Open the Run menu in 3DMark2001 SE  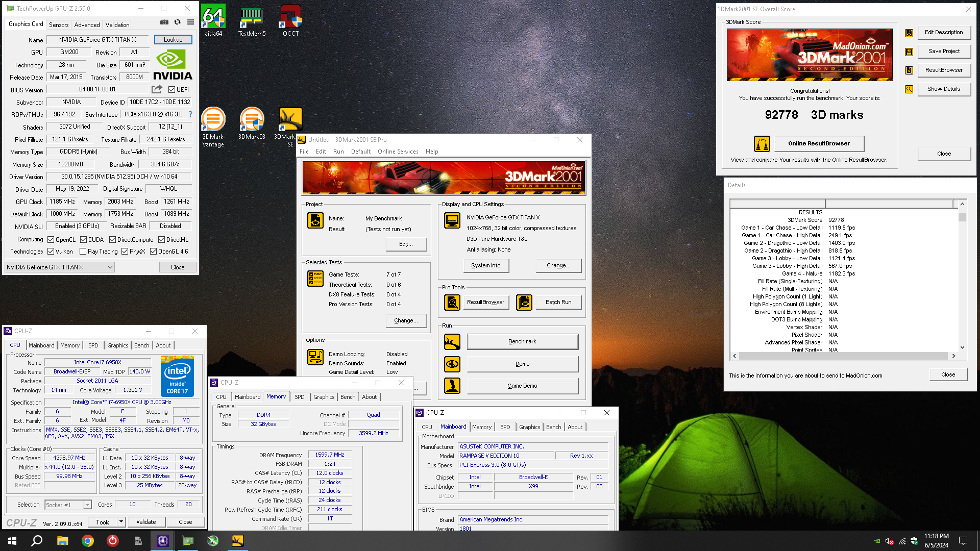[x=338, y=152]
